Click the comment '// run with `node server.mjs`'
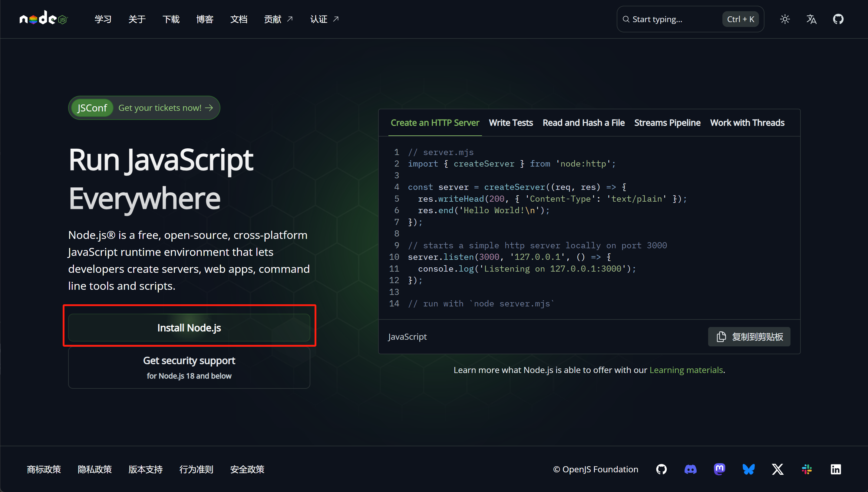 coord(481,303)
